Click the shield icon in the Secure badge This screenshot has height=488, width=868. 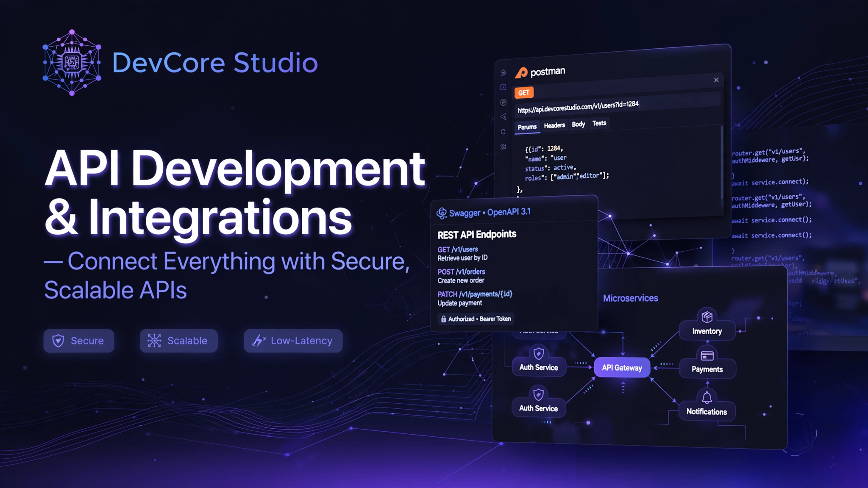(58, 341)
